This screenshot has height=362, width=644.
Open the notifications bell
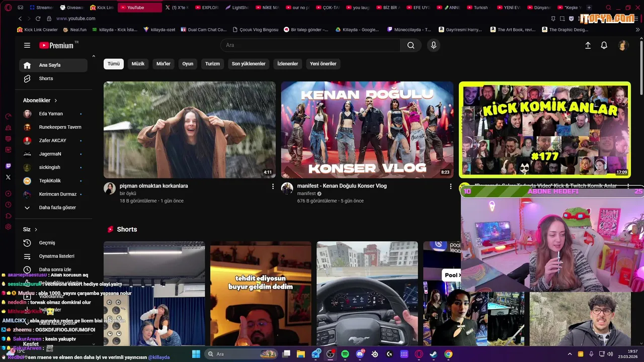[x=604, y=45]
